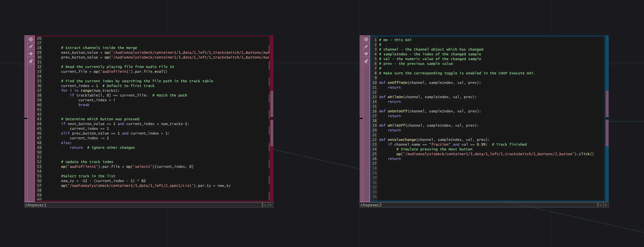Click the 'current_index -= 1' line
The height and width of the screenshot is (247, 644).
[89, 138]
